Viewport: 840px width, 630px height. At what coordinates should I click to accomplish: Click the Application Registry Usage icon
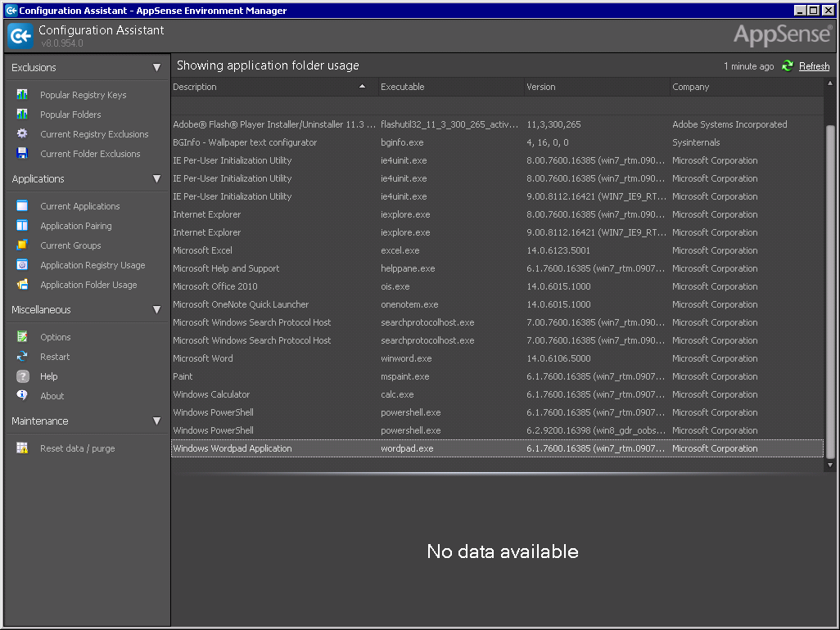(x=22, y=265)
